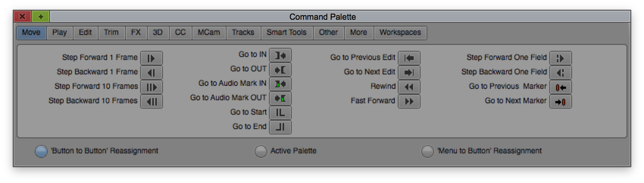Open the MCam tab
This screenshot has width=644, height=183.
tap(209, 33)
